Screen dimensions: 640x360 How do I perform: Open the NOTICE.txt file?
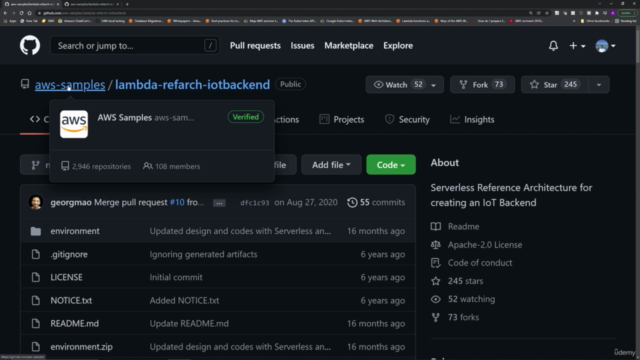(71, 300)
